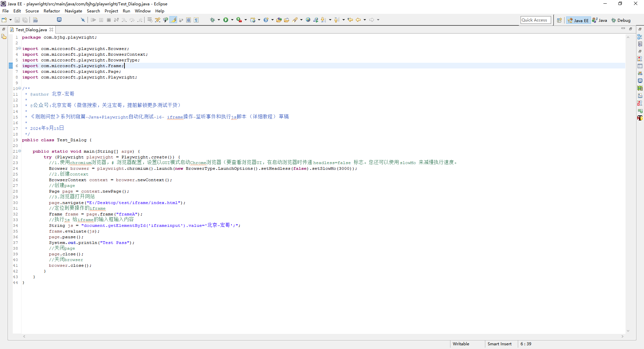
Task: Toggle Use Step Filters icon
Action: coord(158,20)
